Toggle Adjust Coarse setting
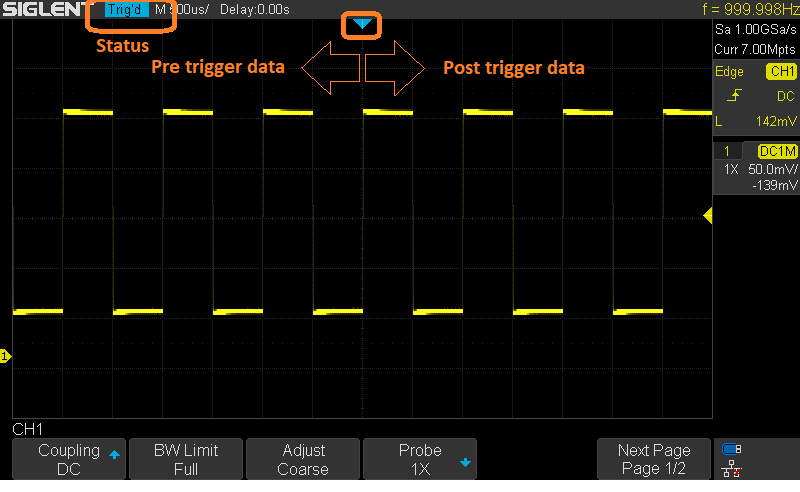 click(303, 459)
